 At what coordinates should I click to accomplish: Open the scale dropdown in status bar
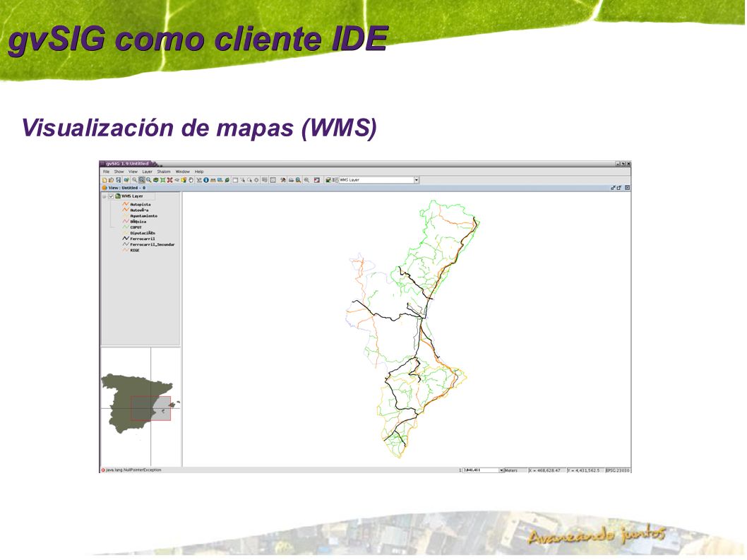point(501,470)
